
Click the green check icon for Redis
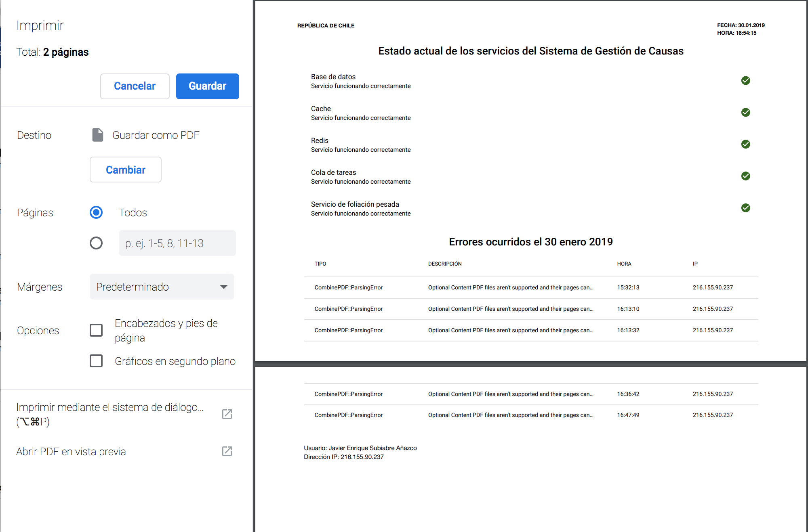click(x=745, y=144)
